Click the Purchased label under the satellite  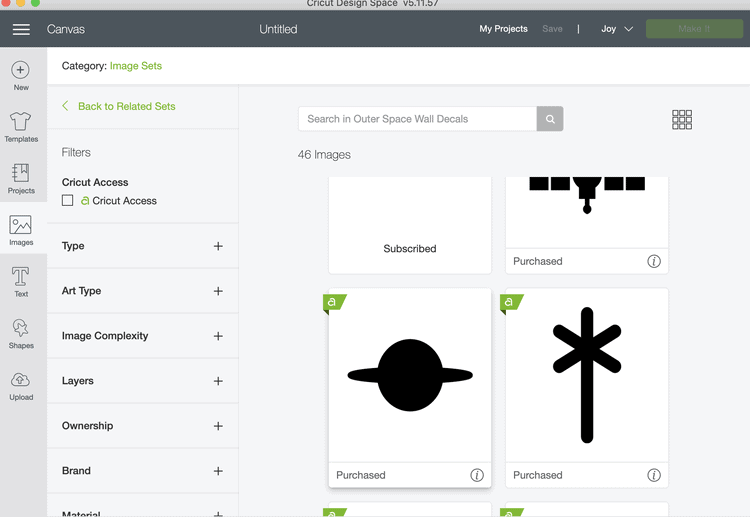[x=538, y=261]
